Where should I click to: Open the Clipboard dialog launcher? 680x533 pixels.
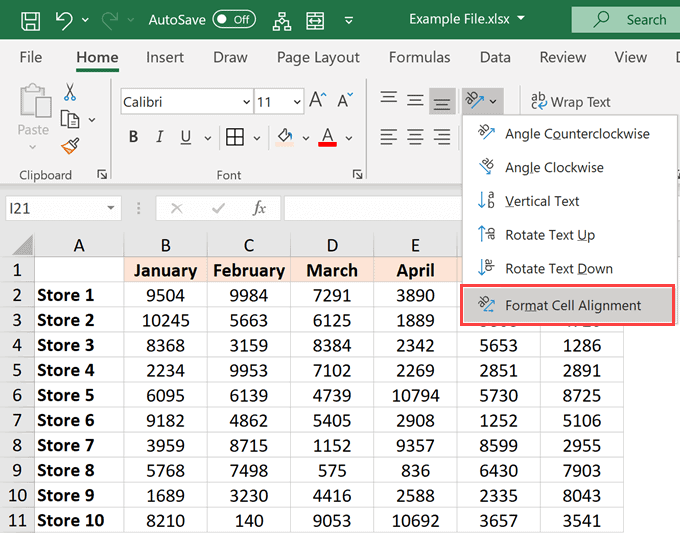(102, 174)
